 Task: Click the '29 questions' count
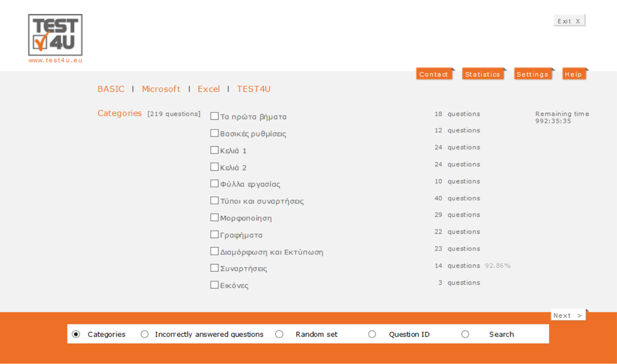click(x=457, y=215)
